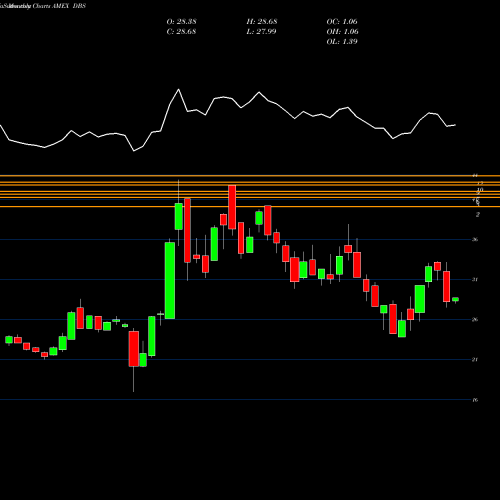Select the tallest green candlestick in the chart
Image resolution: width=500 pixels, height=500 pixels.
pos(170,280)
